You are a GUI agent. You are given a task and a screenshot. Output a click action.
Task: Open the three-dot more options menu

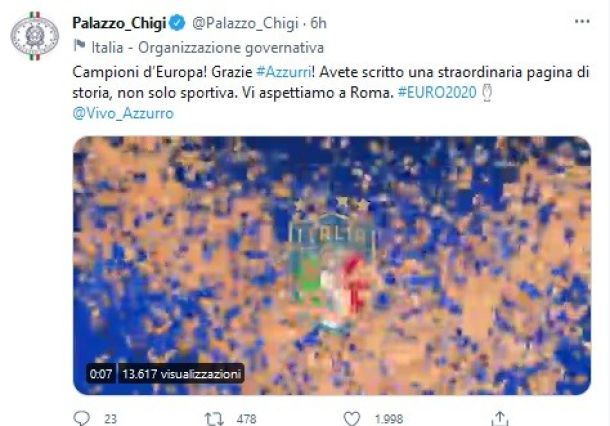coord(582,21)
